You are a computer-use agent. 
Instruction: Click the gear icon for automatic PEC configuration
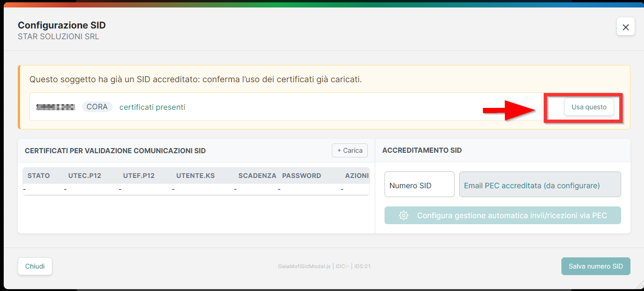pyautogui.click(x=404, y=215)
